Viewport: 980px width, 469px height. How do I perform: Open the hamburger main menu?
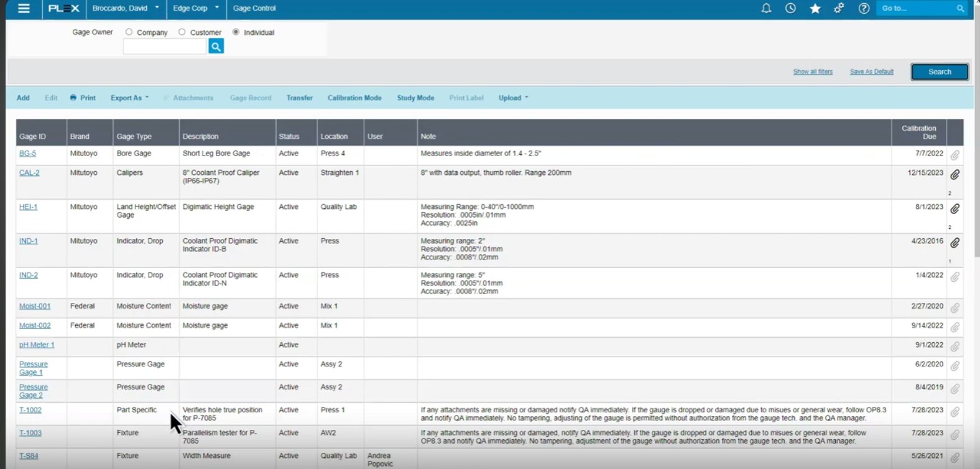click(24, 9)
